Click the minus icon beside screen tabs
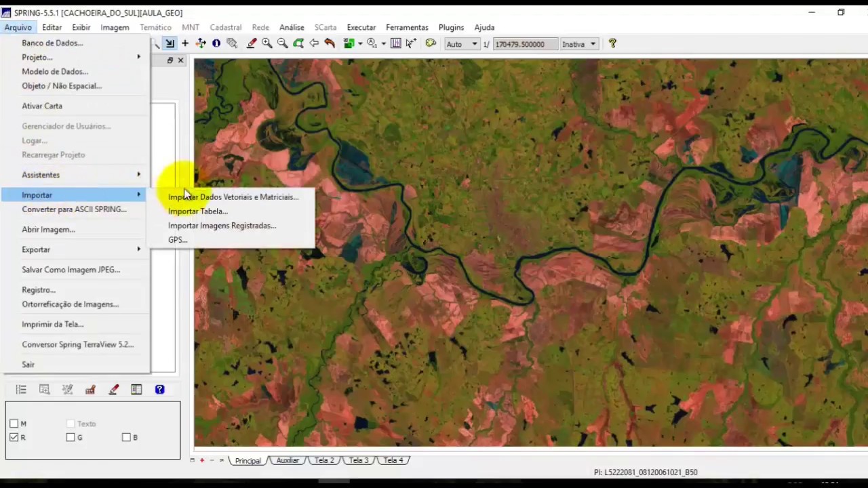The height and width of the screenshot is (488, 868). click(x=212, y=460)
